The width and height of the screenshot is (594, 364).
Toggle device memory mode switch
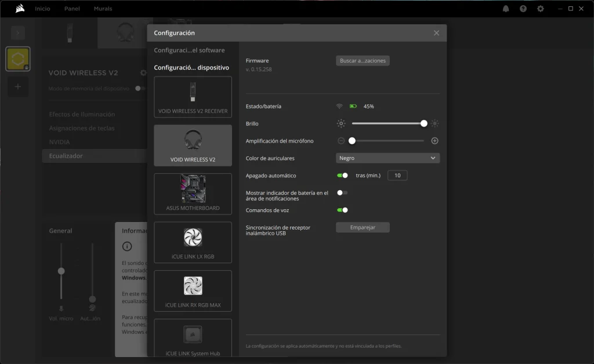[x=140, y=88]
